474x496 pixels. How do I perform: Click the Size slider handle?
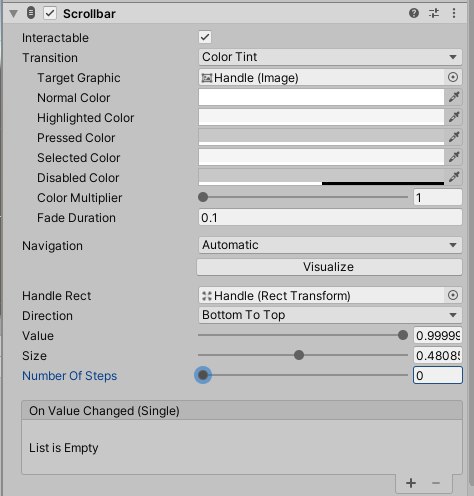click(299, 355)
